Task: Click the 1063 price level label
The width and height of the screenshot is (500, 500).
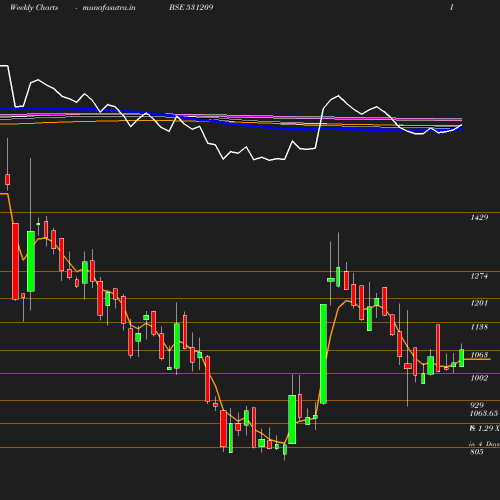Action: (479, 355)
